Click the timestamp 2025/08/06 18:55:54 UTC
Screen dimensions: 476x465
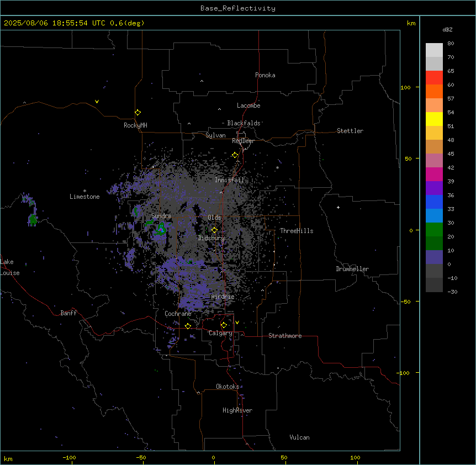[55, 23]
